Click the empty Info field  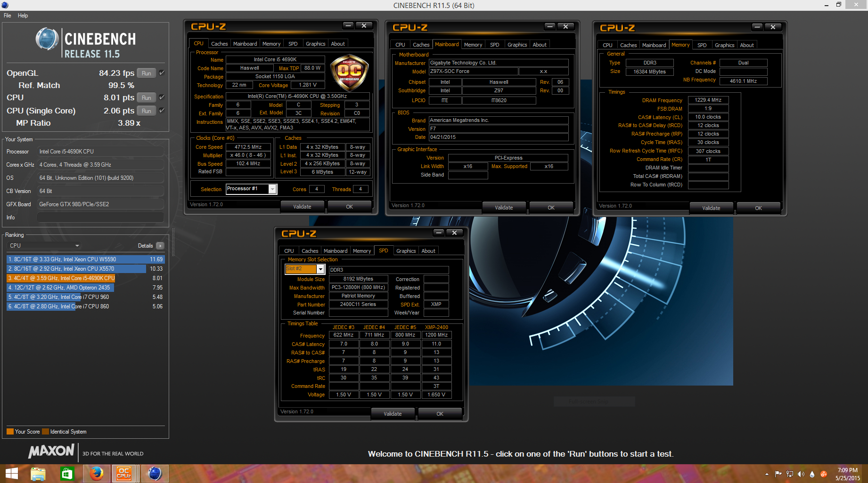click(x=100, y=217)
